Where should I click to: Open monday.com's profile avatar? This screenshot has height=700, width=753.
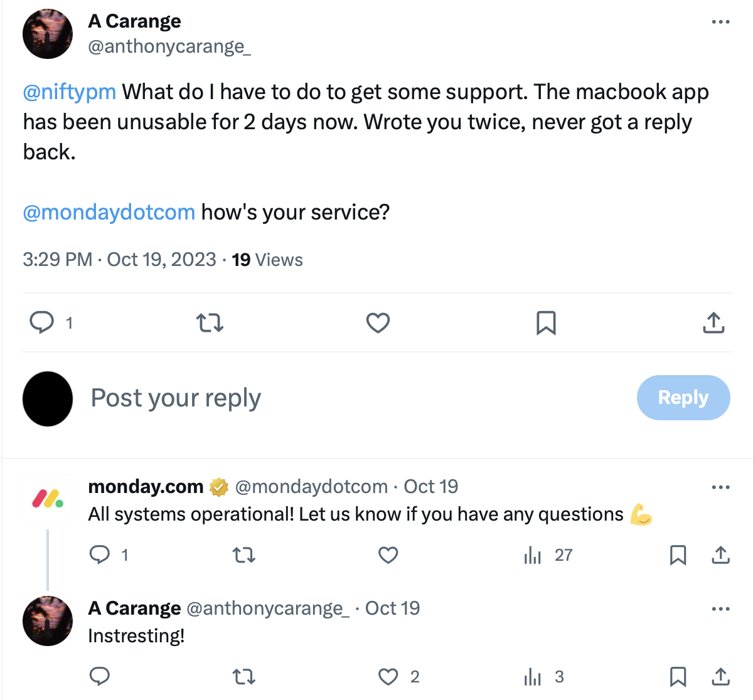point(48,499)
